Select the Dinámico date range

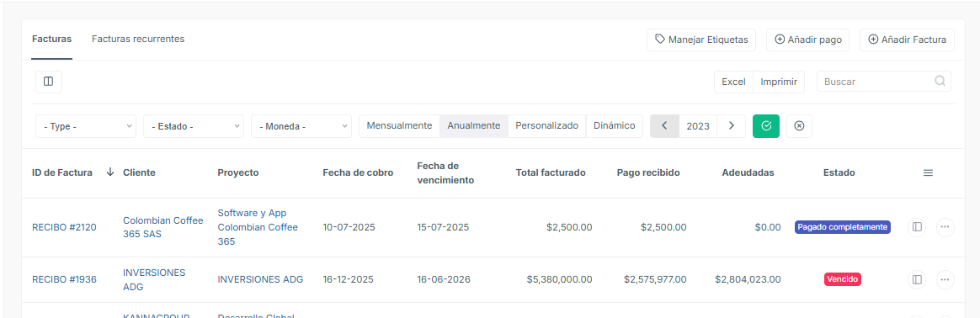(615, 125)
